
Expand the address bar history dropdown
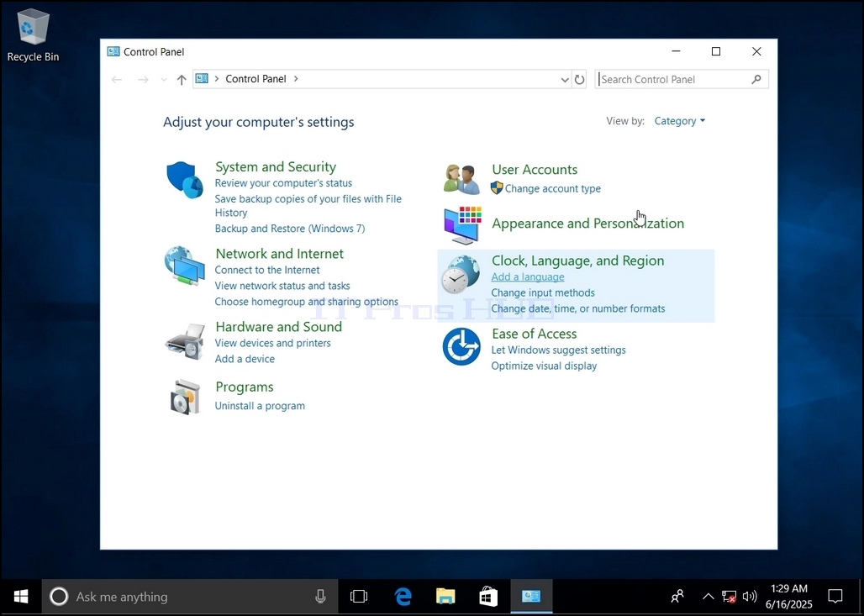565,80
